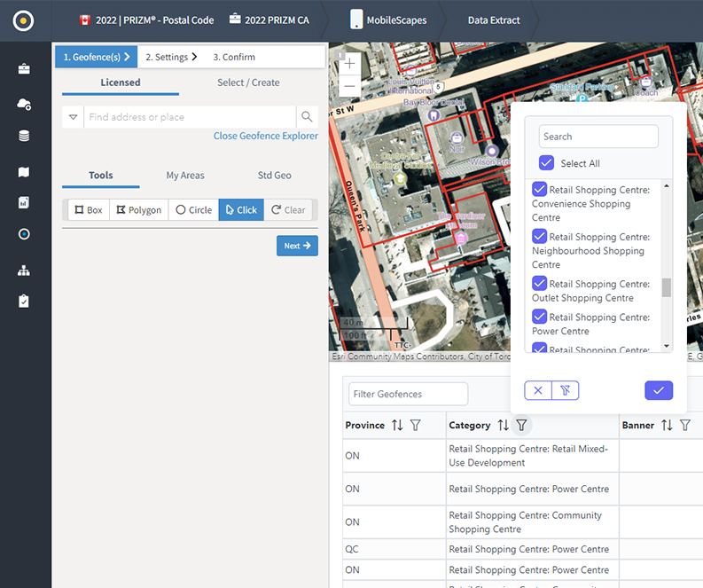Click the search magnifier for address

(307, 117)
